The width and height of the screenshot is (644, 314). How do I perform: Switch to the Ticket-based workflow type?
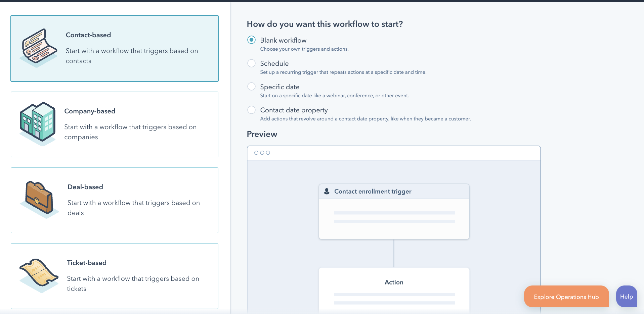tap(114, 276)
